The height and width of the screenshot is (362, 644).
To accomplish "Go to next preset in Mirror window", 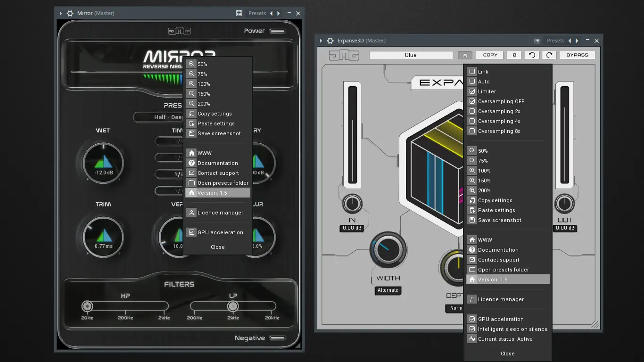I will 279,13.
